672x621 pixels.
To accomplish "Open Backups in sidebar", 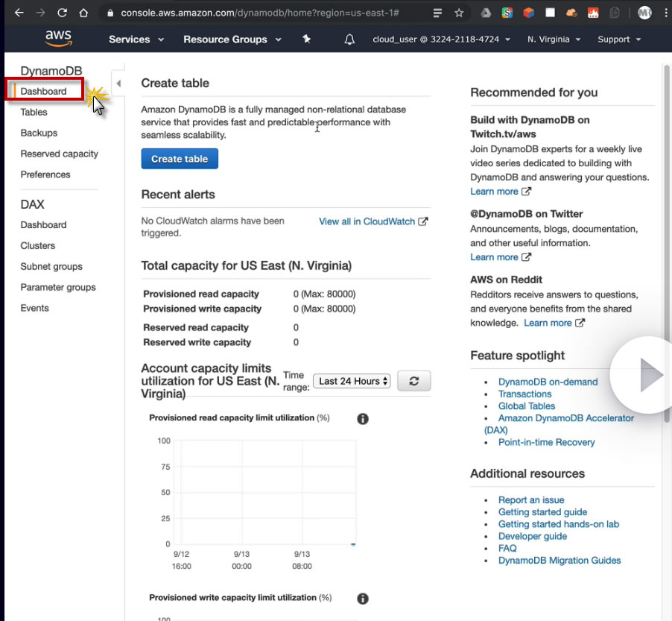I will pyautogui.click(x=39, y=133).
